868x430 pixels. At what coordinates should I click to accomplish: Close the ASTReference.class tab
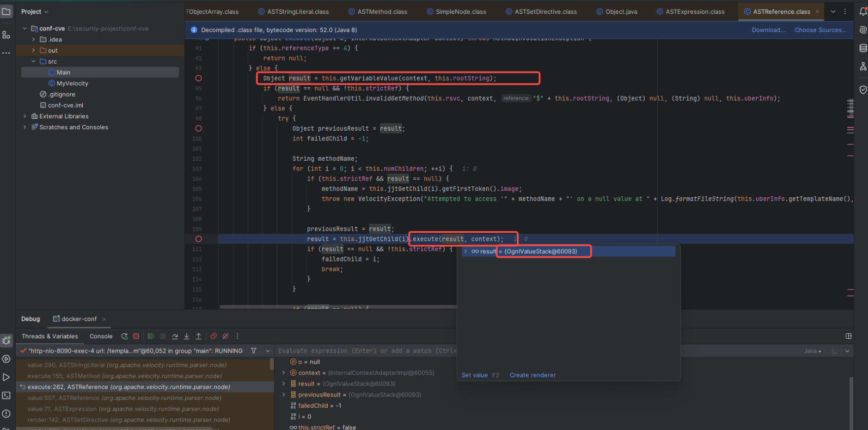point(817,11)
